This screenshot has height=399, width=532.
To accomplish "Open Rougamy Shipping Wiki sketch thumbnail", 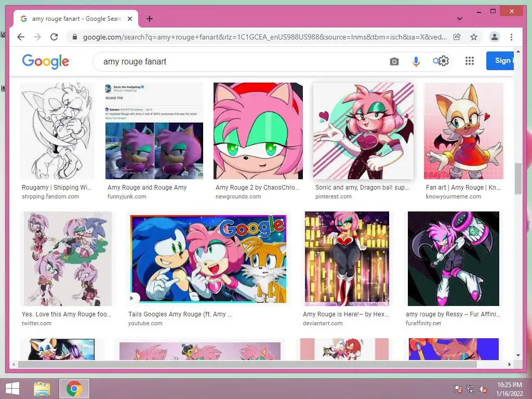I will 57,130.
